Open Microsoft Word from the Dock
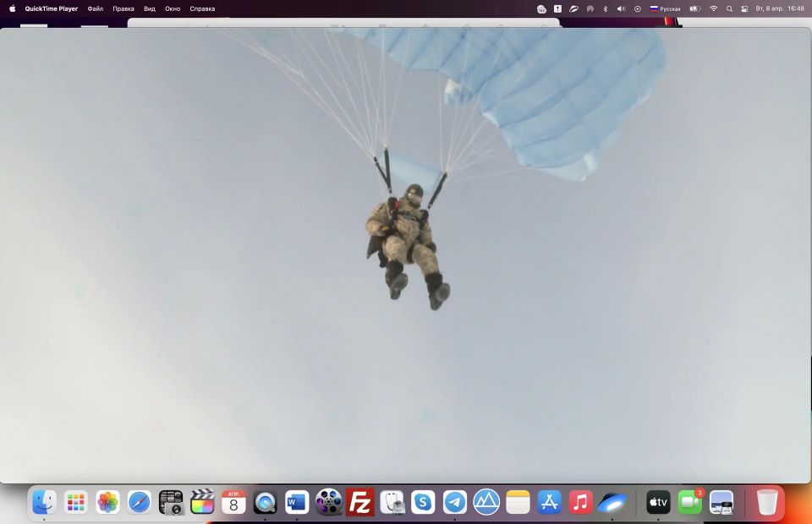The image size is (812, 524). [297, 502]
